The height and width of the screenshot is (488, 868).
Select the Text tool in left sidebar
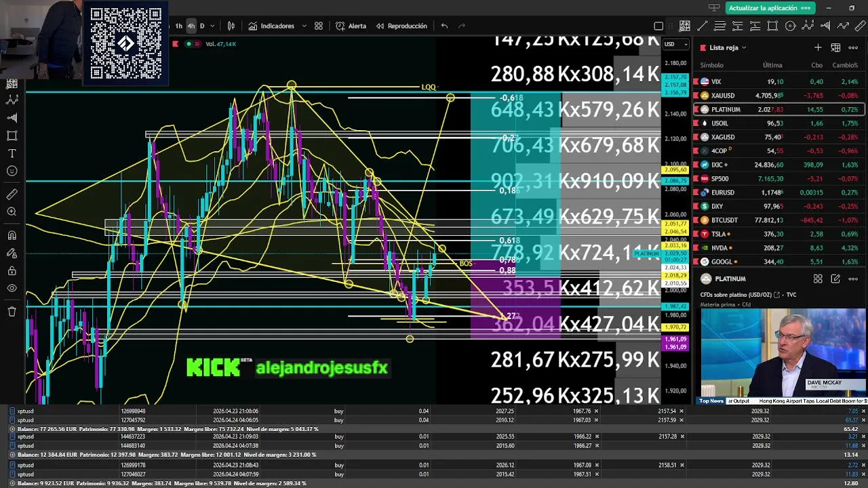(12, 153)
